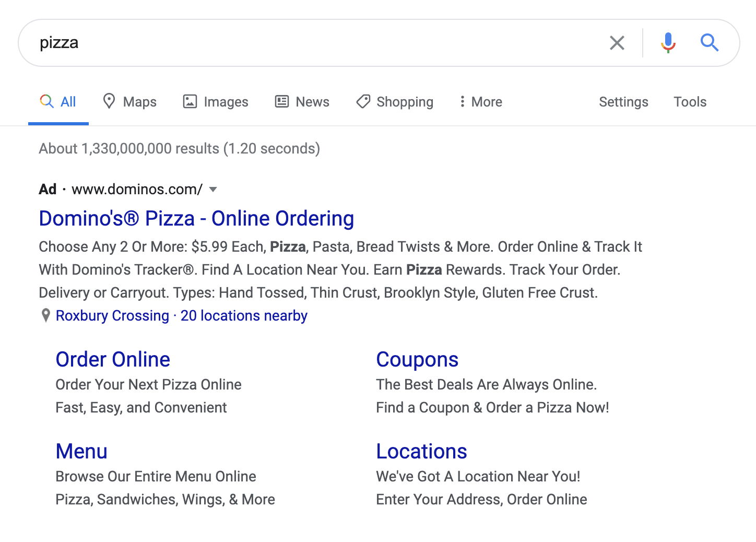Open search Settings

623,102
